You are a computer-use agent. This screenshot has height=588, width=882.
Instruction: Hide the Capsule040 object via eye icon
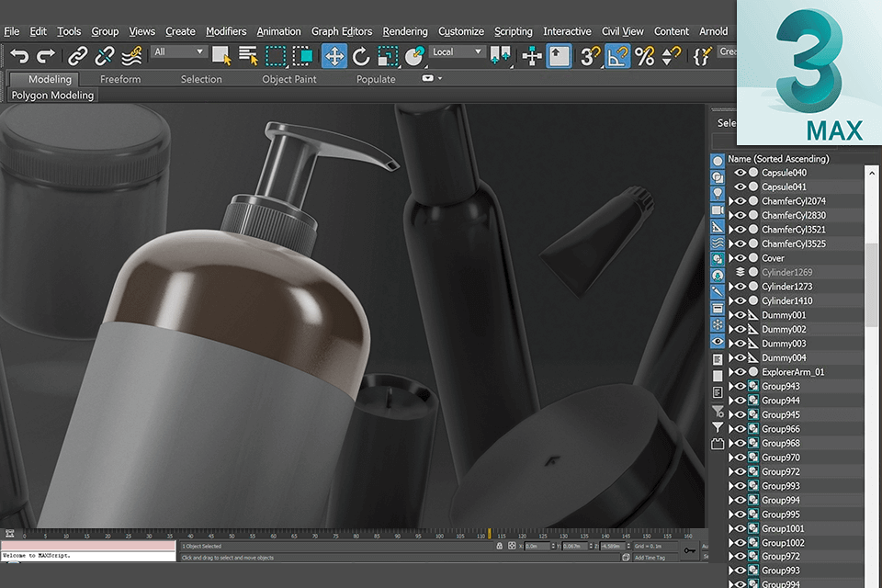740,173
